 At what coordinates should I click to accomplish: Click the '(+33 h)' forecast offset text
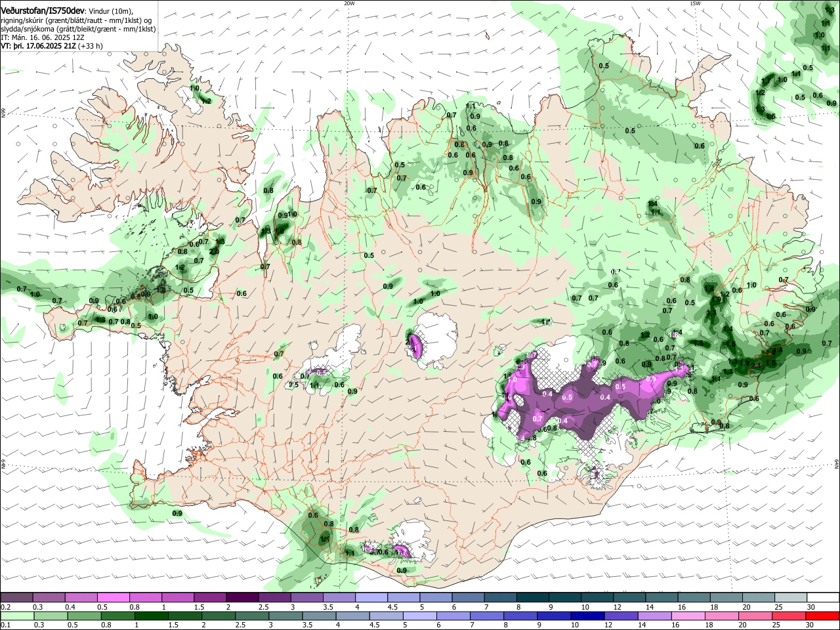(90, 46)
